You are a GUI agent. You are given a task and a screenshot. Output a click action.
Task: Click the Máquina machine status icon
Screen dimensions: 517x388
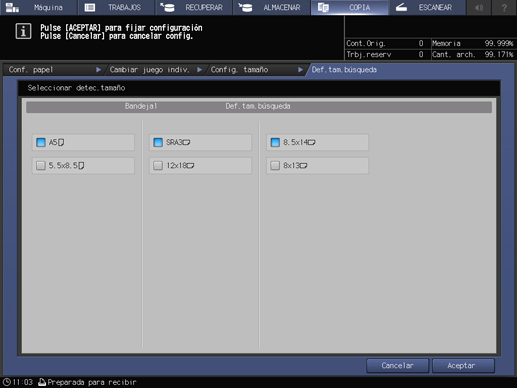(x=12, y=7)
